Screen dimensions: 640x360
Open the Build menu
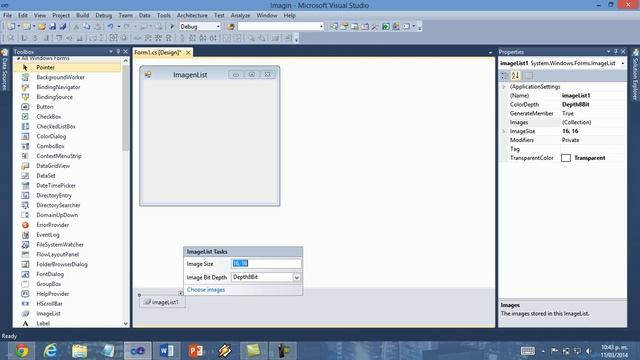tap(82, 15)
